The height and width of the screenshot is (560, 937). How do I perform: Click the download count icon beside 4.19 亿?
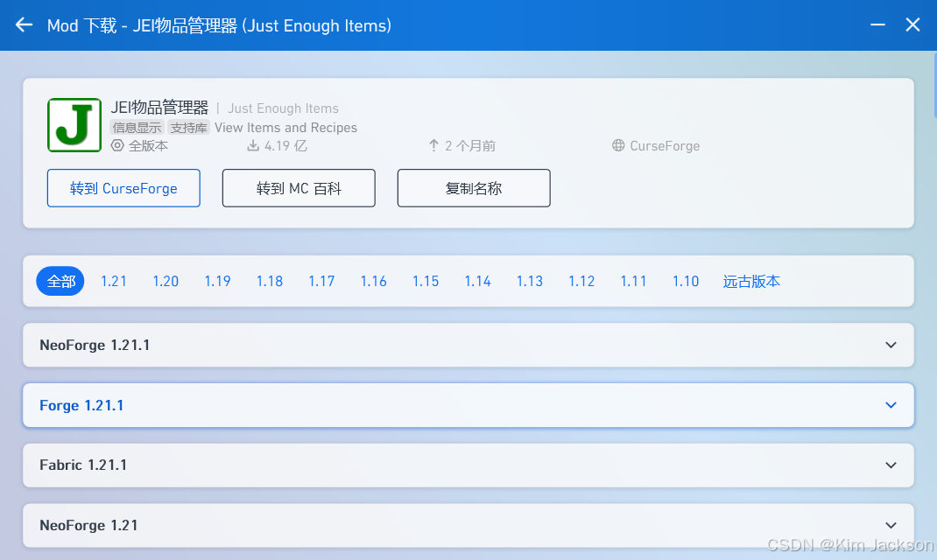pos(253,145)
